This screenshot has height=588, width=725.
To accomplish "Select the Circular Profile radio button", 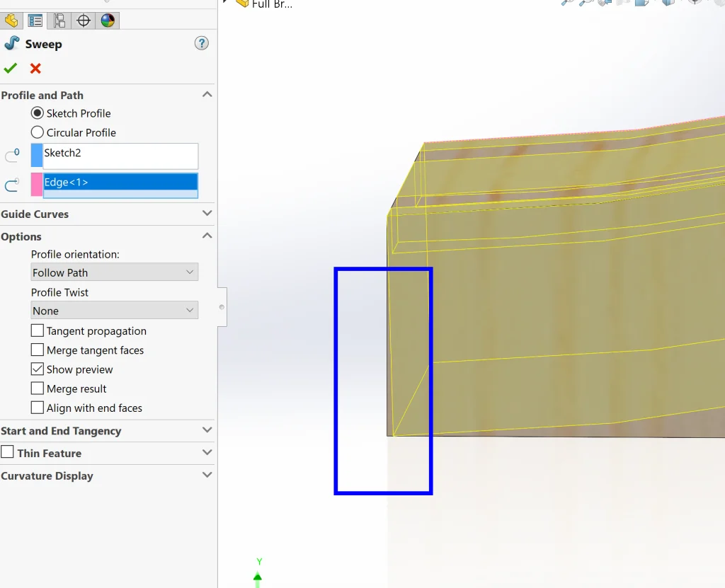I will (x=38, y=132).
